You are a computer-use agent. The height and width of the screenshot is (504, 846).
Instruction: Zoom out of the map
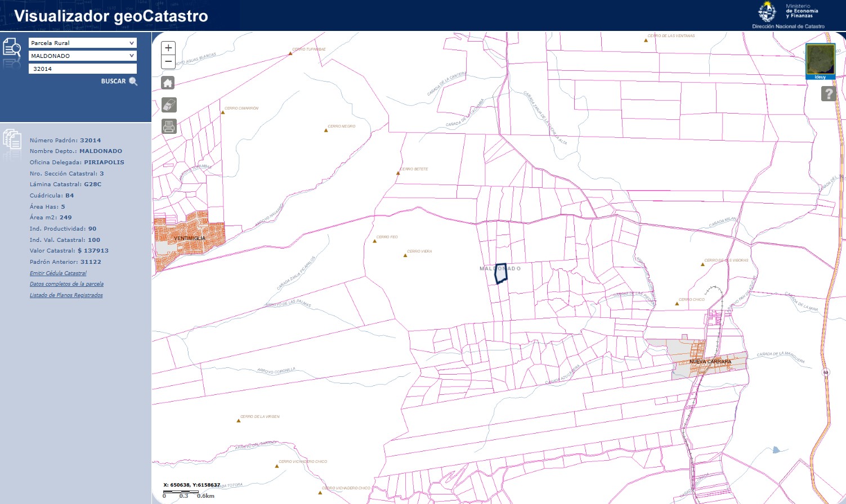pos(168,62)
